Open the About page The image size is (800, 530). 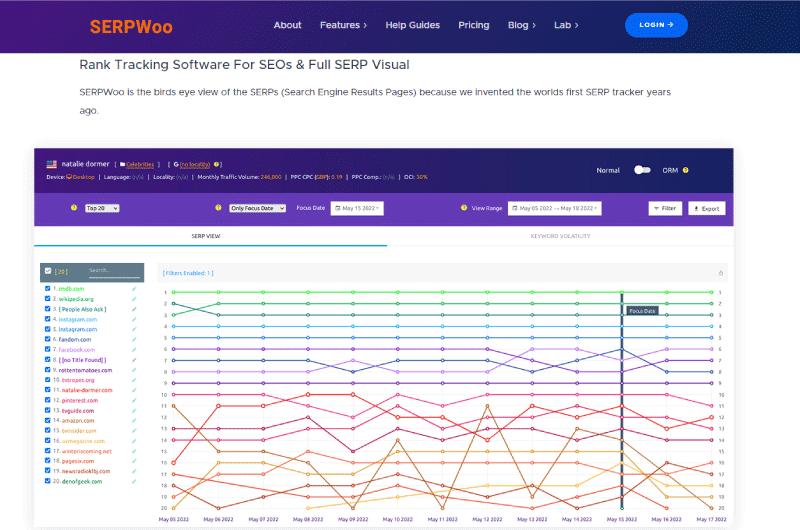click(x=287, y=25)
